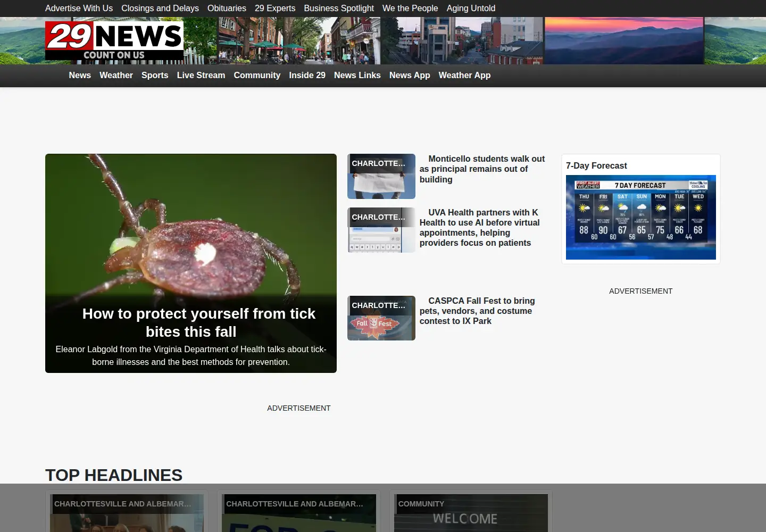Open Monticello students walk out headline

click(482, 169)
